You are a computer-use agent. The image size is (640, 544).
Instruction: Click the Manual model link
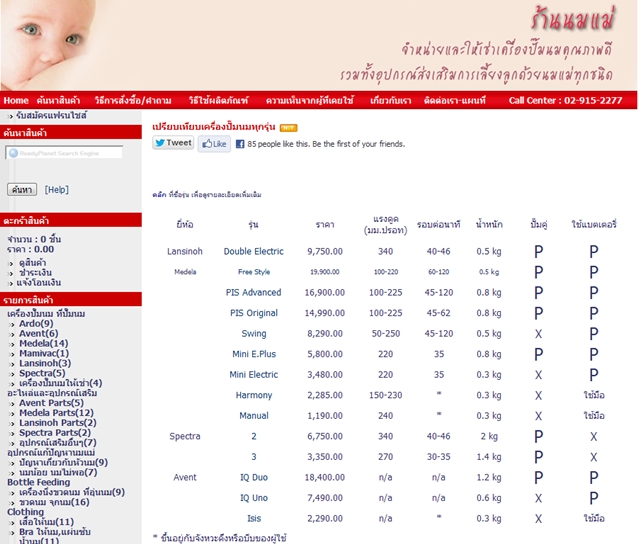click(254, 416)
